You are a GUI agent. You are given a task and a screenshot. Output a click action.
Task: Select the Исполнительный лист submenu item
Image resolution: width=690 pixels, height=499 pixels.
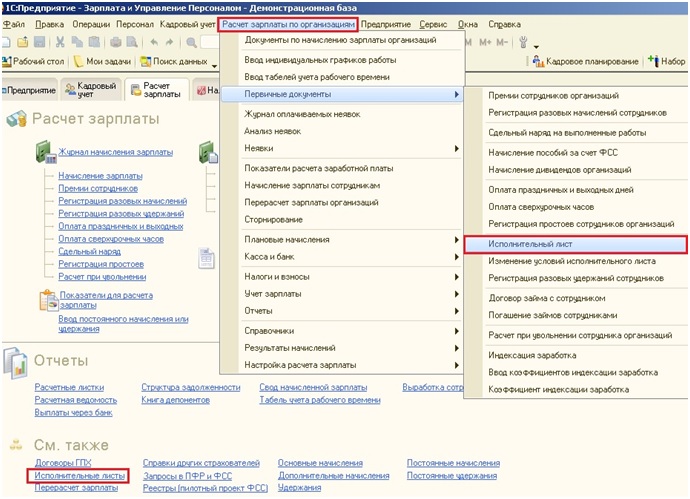tap(576, 244)
